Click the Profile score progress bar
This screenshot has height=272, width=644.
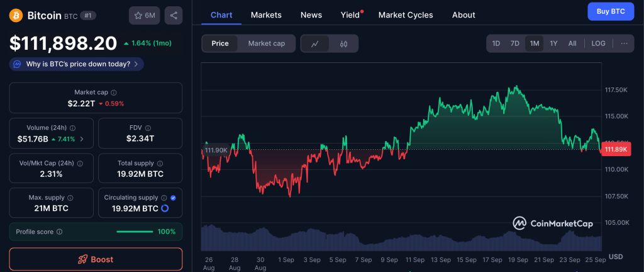point(135,232)
